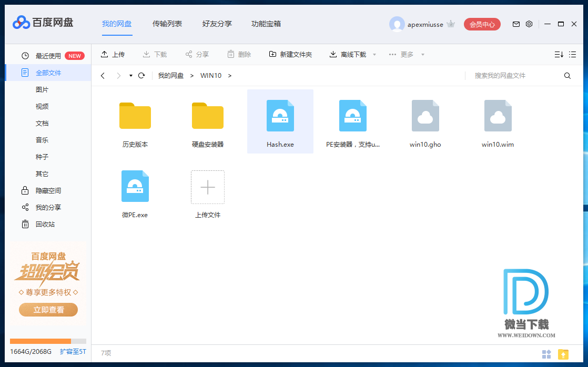Open 我的分享 in the sidebar
Viewport: 588px width, 367px height.
pyautogui.click(x=48, y=207)
